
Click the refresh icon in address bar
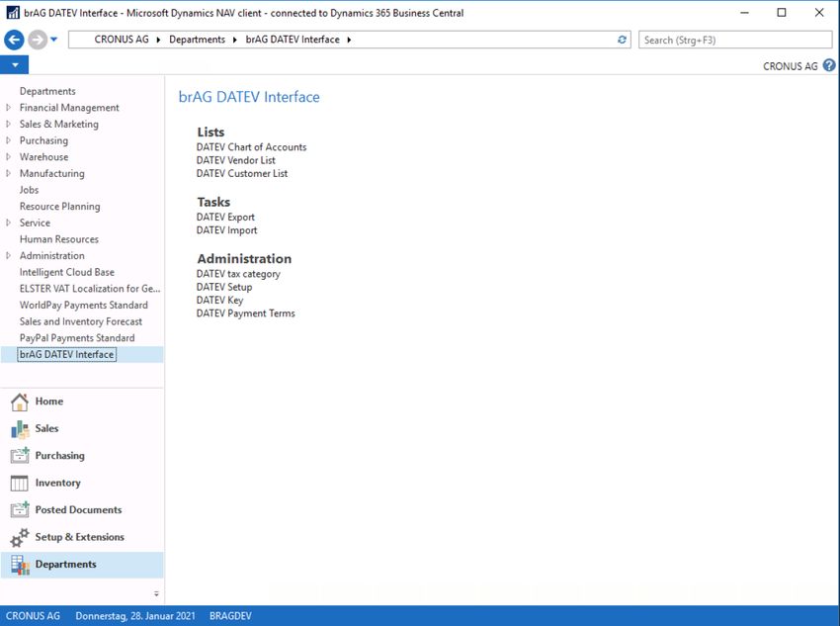pyautogui.click(x=622, y=40)
